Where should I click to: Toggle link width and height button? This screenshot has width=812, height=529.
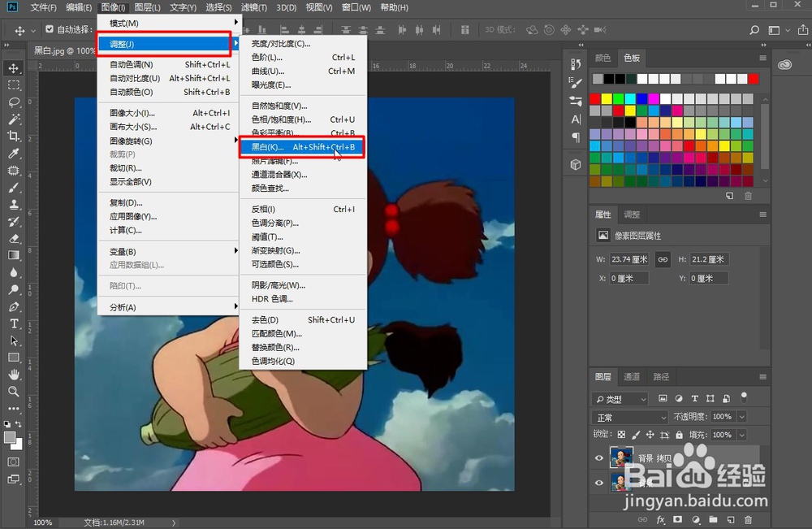click(663, 259)
